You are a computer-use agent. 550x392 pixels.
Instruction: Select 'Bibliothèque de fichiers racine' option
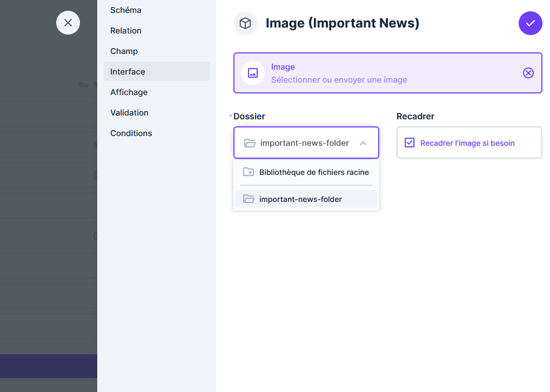pos(314,172)
